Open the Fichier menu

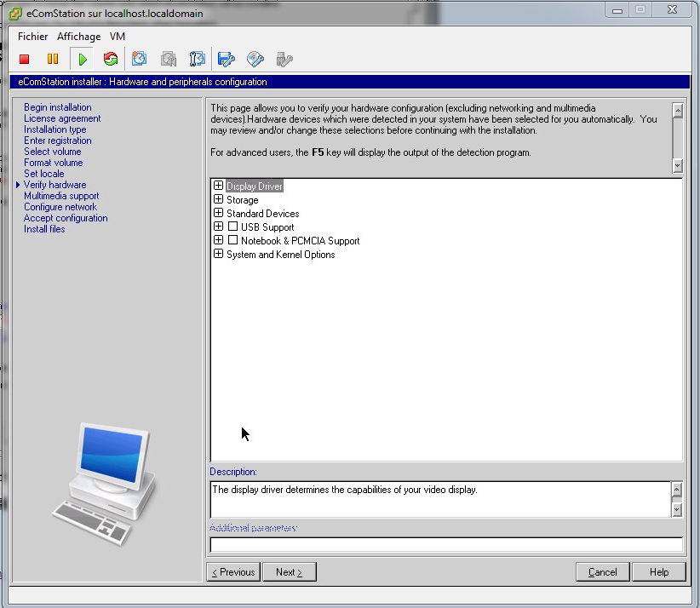coord(33,37)
